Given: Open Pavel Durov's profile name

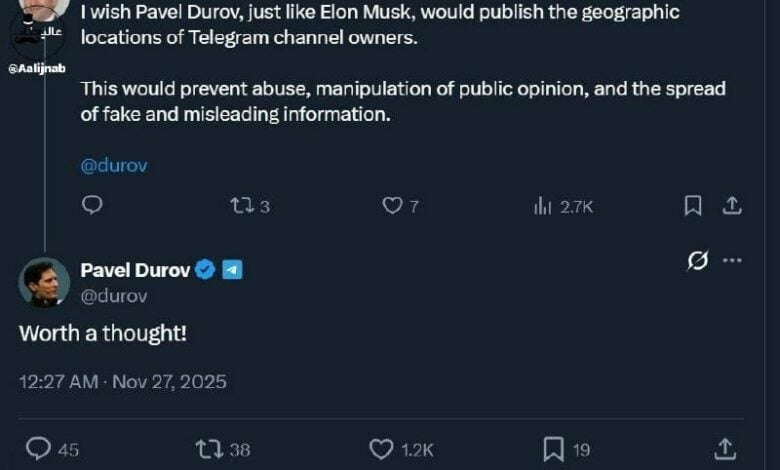Looking at the screenshot, I should [x=135, y=270].
